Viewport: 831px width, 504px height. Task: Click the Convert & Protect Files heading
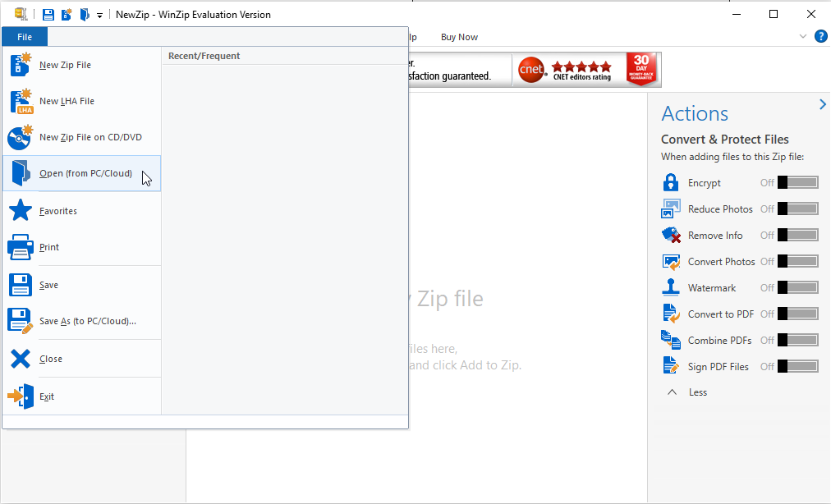[x=724, y=140]
